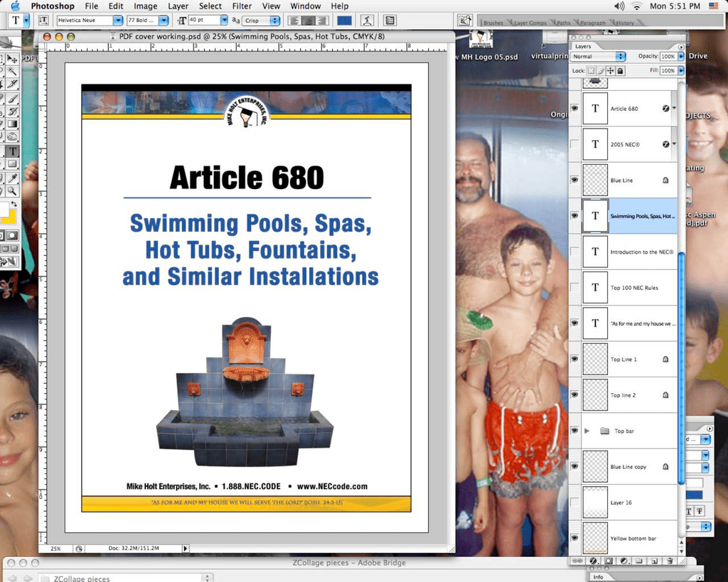Open the Crisp anti-aliasing dropdown
This screenshot has width=728, height=582.
(x=275, y=21)
